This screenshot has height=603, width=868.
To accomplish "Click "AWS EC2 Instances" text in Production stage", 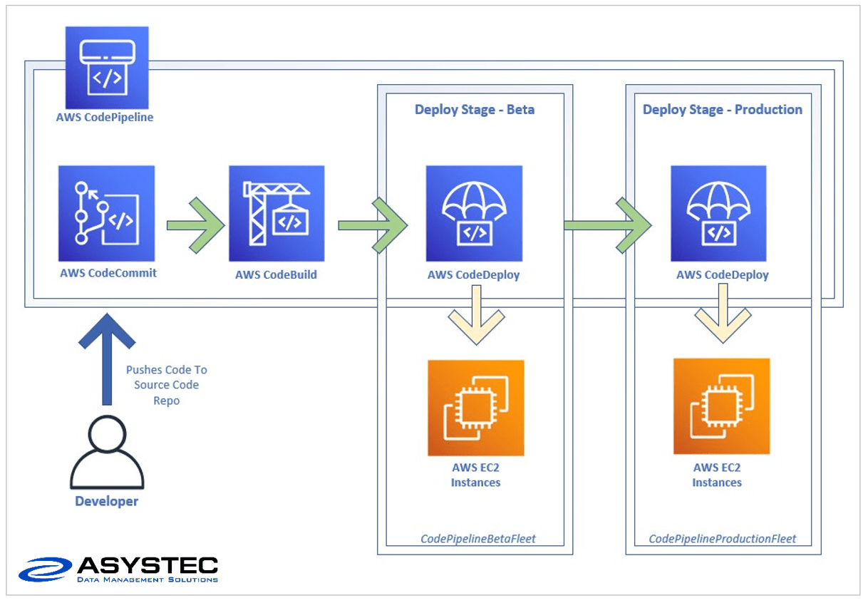I will point(717,475).
